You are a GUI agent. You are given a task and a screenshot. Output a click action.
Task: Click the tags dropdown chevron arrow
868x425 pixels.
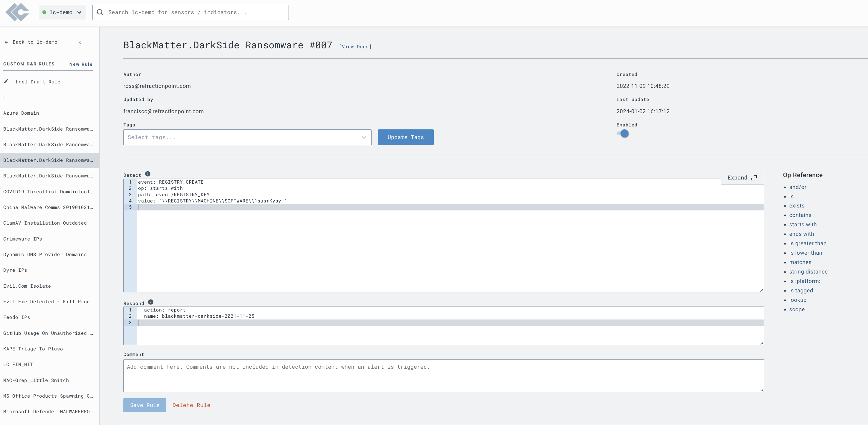pos(364,137)
